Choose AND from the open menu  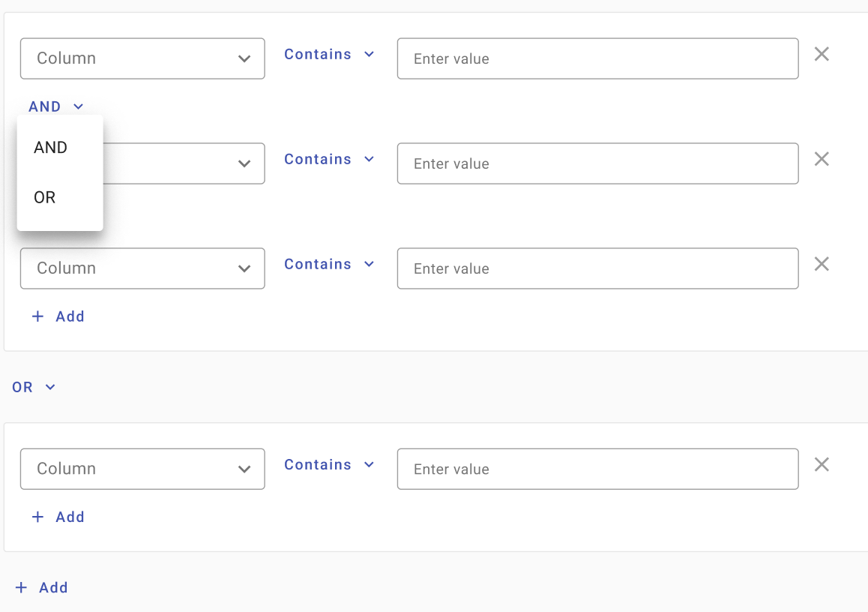tap(60, 148)
